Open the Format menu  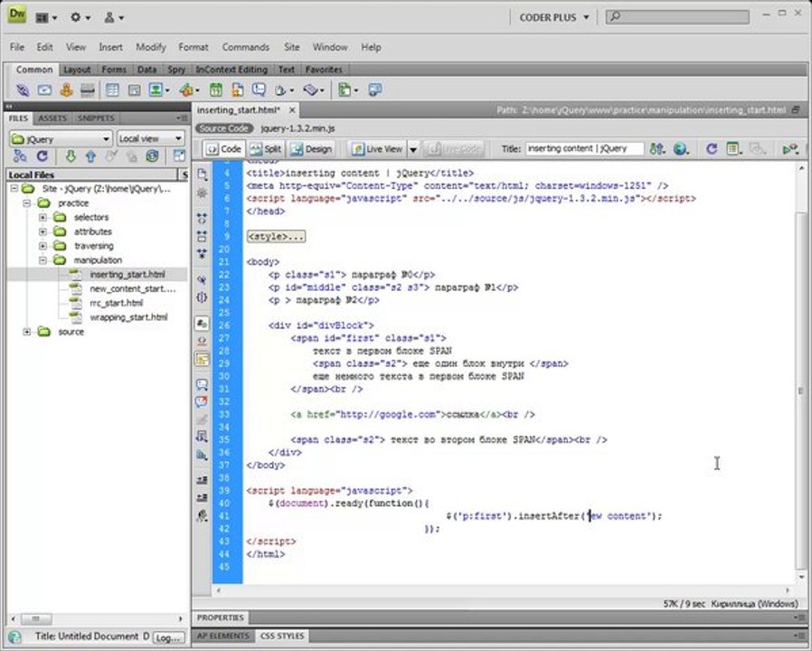[x=194, y=47]
